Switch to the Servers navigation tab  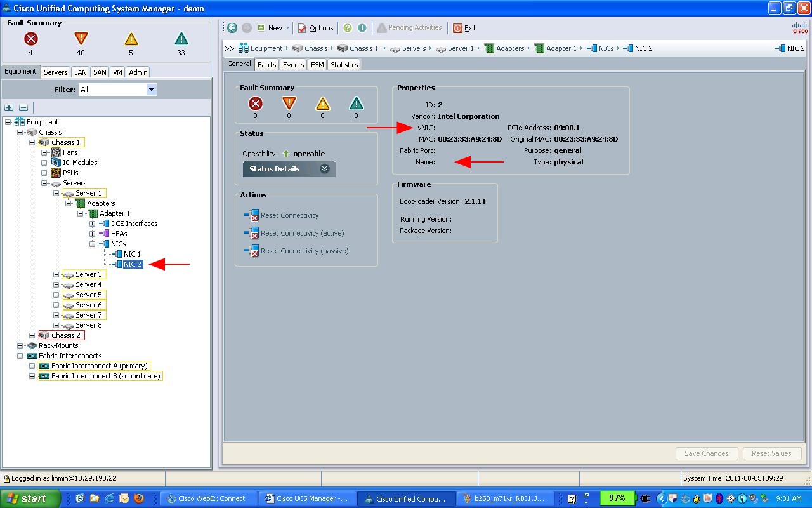click(x=55, y=72)
